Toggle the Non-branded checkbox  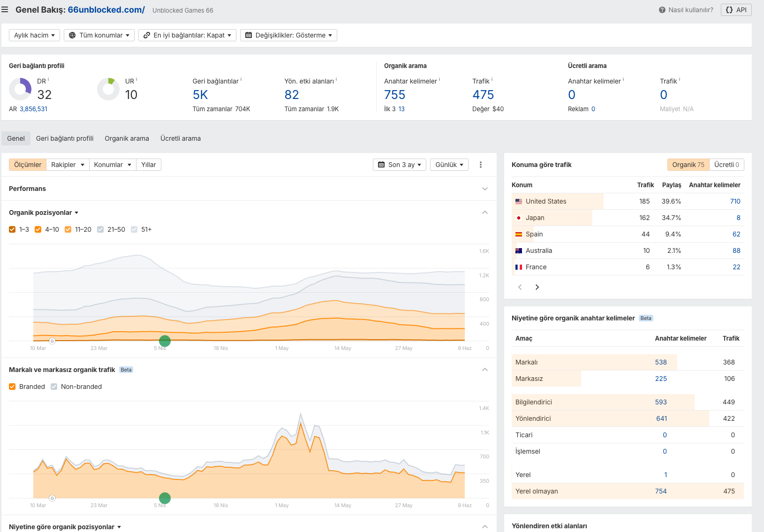(x=54, y=387)
